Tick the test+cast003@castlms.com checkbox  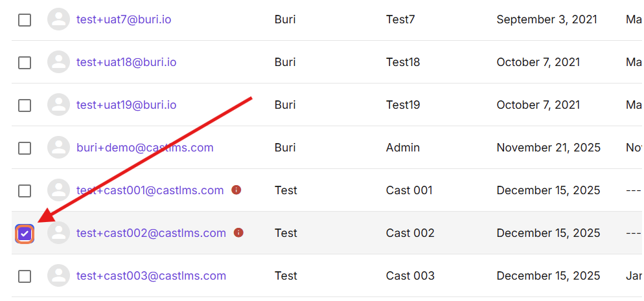click(x=25, y=276)
